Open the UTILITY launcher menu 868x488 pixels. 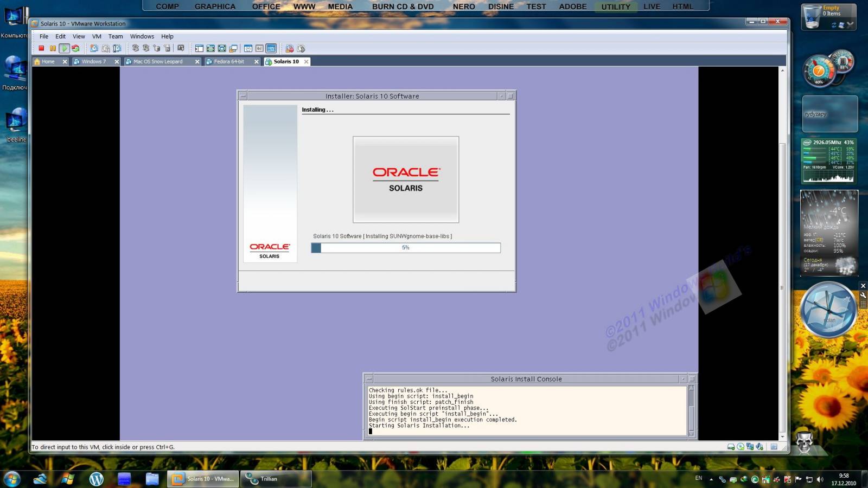(x=616, y=7)
